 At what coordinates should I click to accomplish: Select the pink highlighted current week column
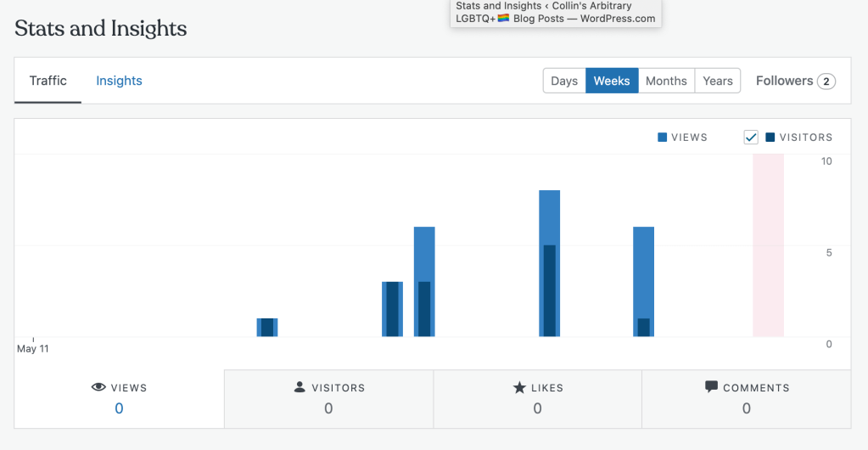pyautogui.click(x=768, y=246)
